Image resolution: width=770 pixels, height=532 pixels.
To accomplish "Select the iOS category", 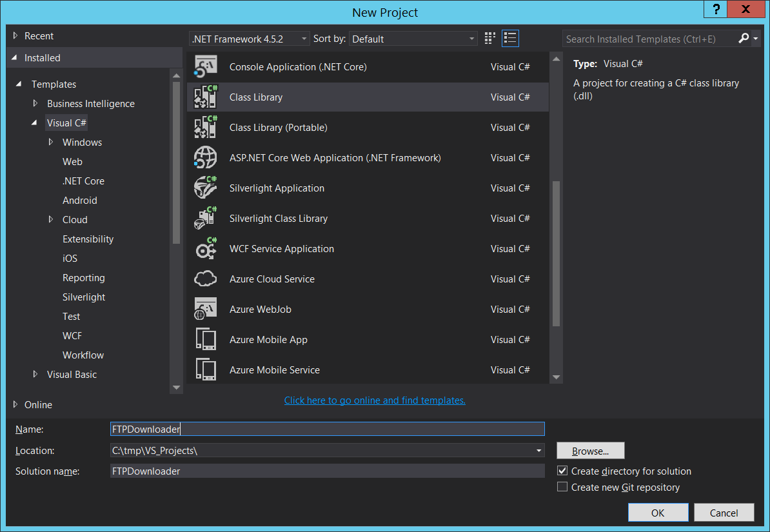I will click(70, 259).
